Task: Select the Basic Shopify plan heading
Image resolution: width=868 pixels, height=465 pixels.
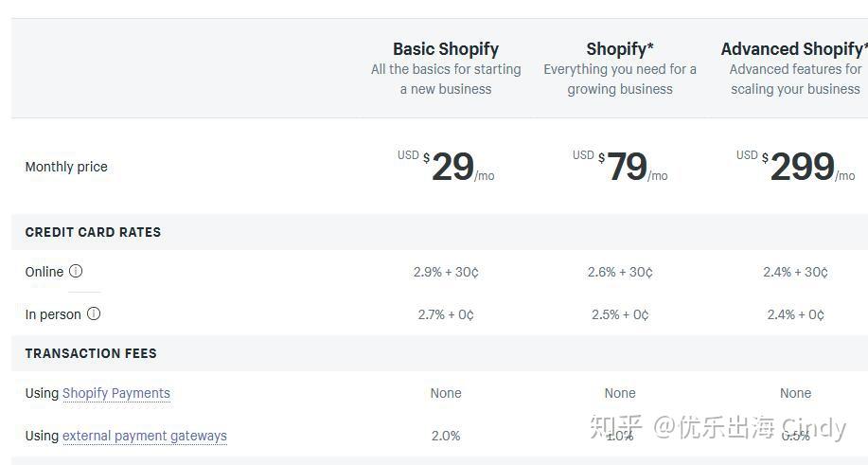Action: [x=446, y=49]
